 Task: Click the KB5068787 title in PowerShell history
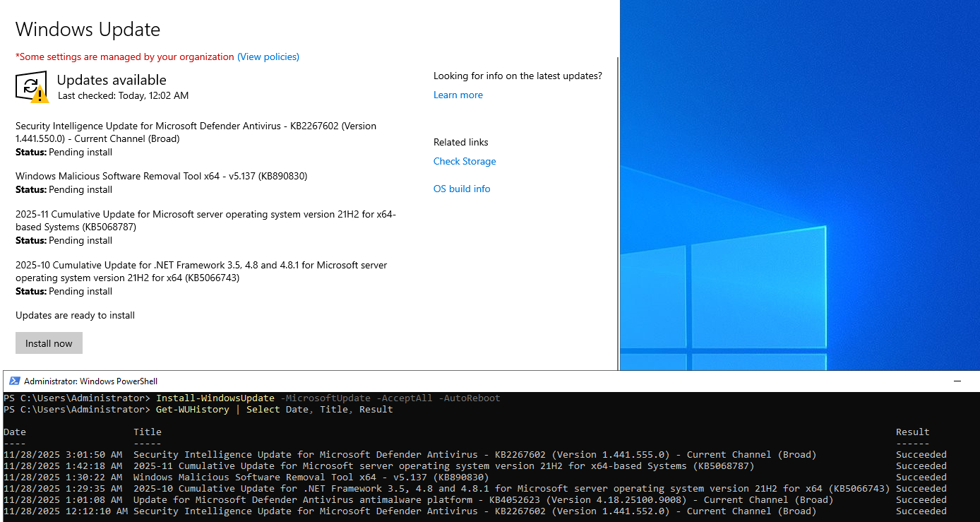[443, 466]
